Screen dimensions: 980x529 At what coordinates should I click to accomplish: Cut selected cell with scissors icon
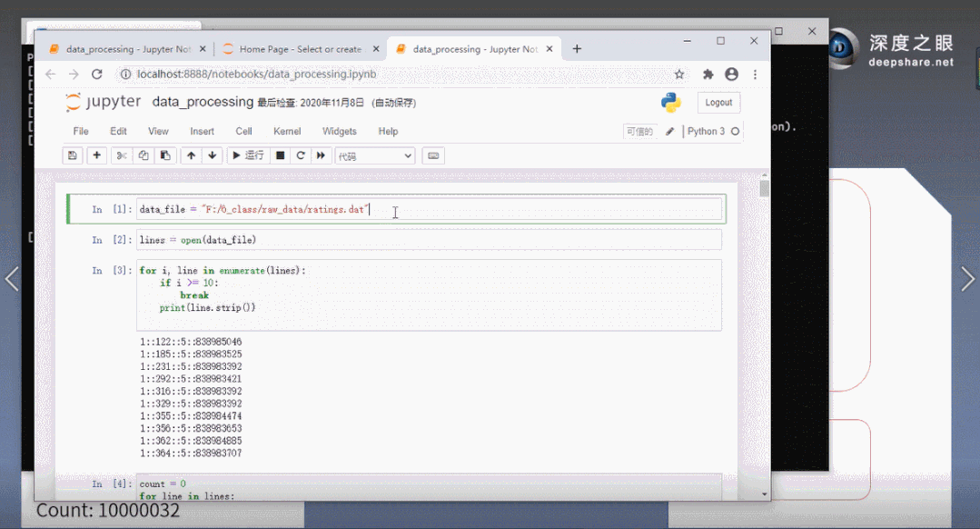point(122,155)
